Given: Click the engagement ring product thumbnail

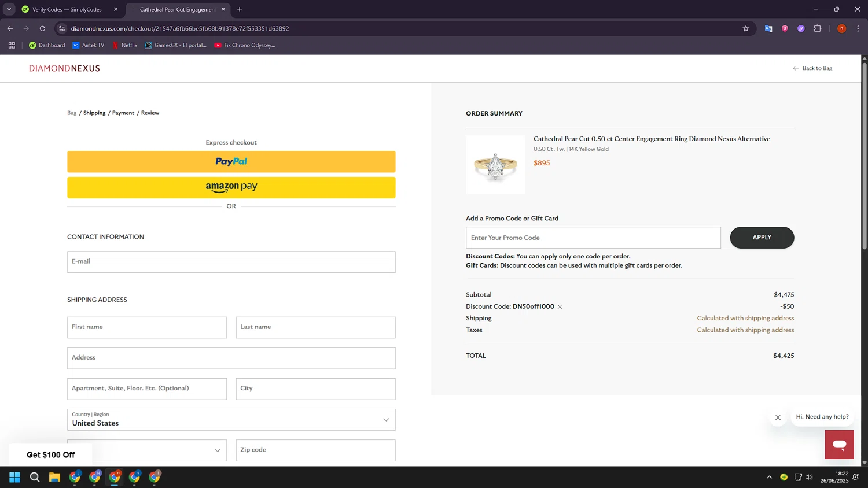Looking at the screenshot, I should 495,165.
